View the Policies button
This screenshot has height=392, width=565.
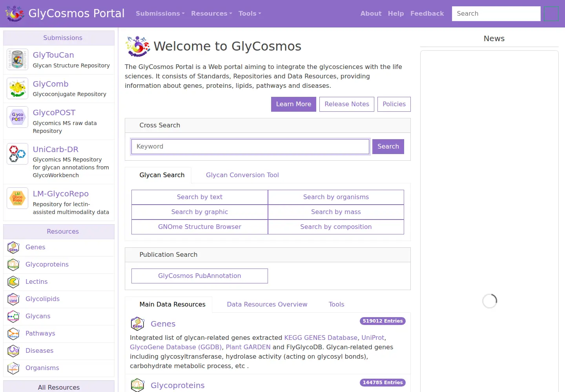tap(394, 104)
